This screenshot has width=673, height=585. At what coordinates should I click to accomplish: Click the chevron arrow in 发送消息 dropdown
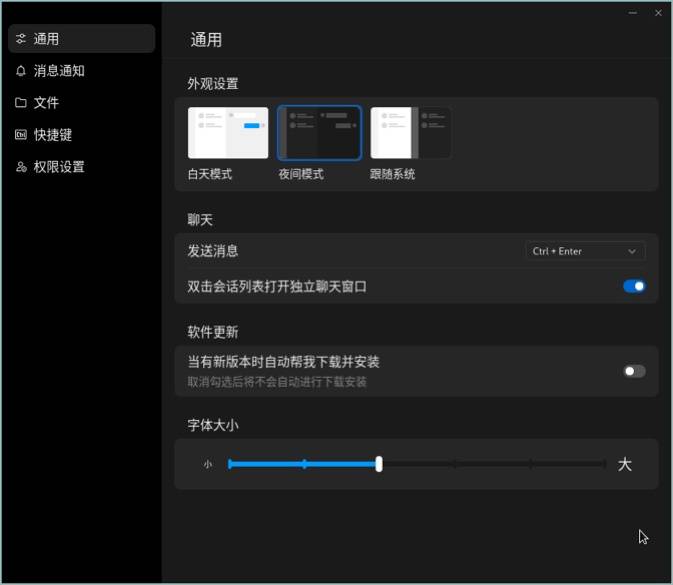coord(632,251)
